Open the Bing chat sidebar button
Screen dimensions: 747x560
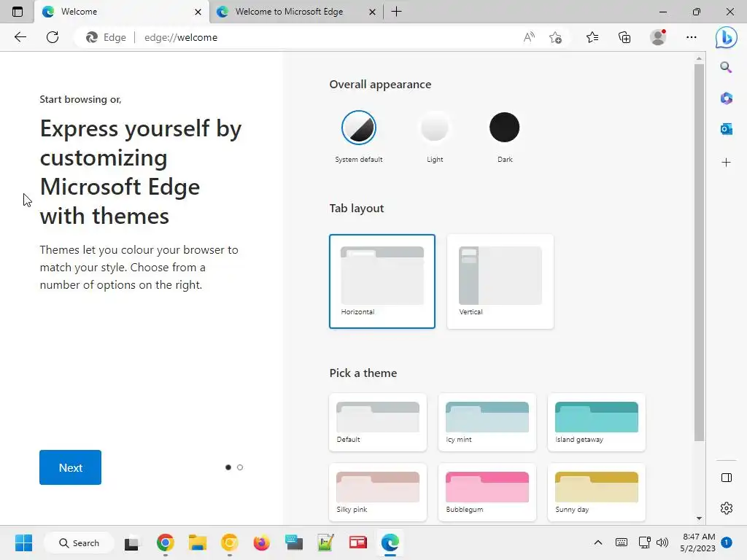(x=726, y=37)
